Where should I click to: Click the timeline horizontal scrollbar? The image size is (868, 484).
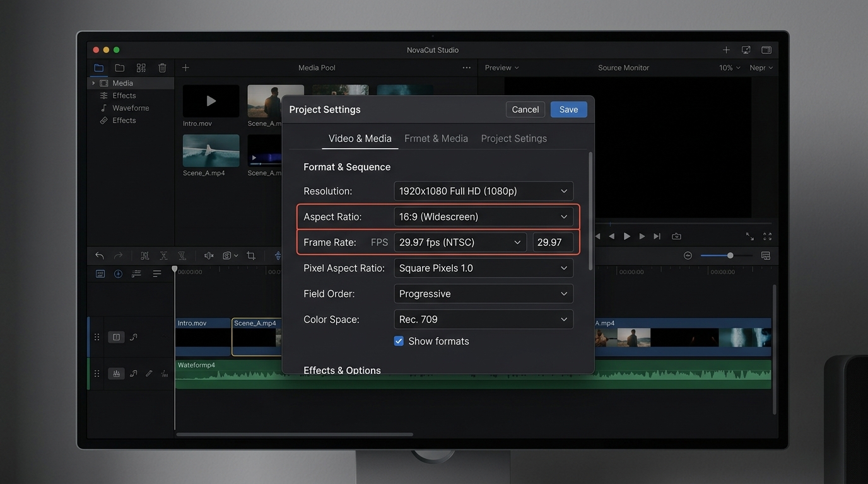tap(295, 434)
